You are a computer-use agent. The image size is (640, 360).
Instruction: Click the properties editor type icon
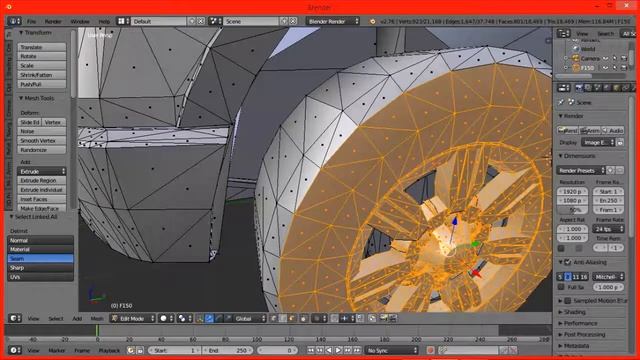pyautogui.click(x=564, y=88)
